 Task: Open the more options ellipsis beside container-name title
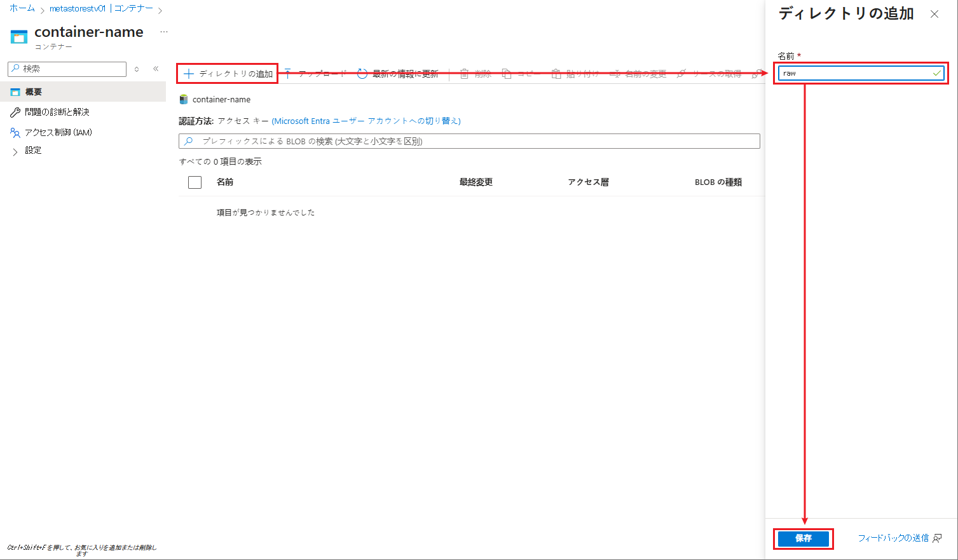(x=164, y=32)
